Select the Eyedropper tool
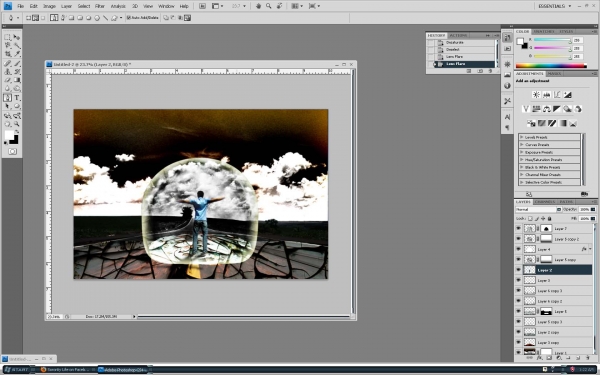This screenshot has width=600, height=375. [x=17, y=54]
